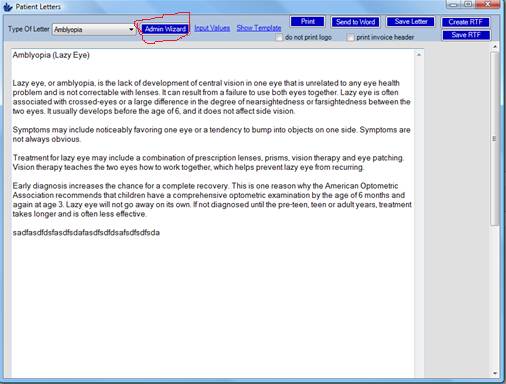
Task: Click into the Amblyopia (Lazy Eye) heading text
Action: click(51, 55)
